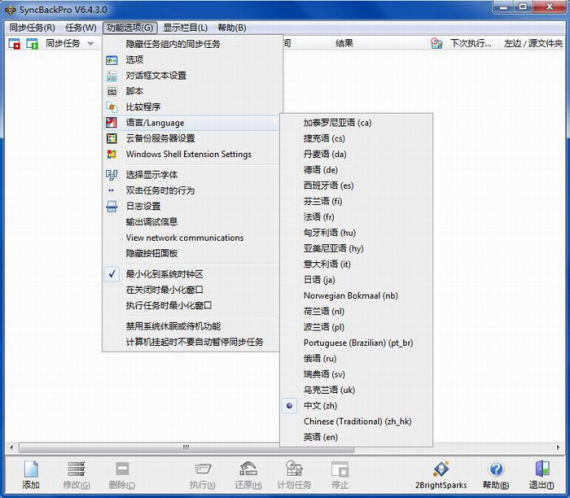Choose 隐藏按钮面板 menu entry
The height and width of the screenshot is (498, 570).
tap(191, 253)
